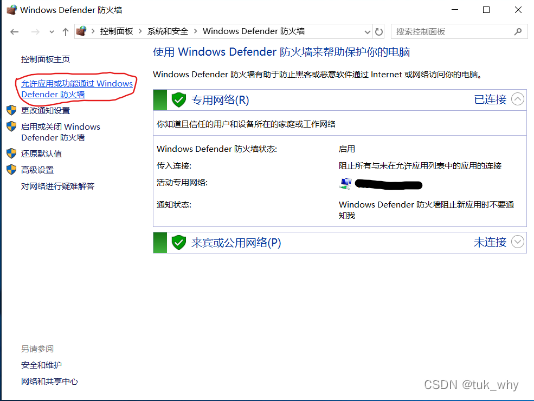534x401 pixels.
Task: Click Windows Defender 防火墙 breadcrumb segment
Action: 253,31
